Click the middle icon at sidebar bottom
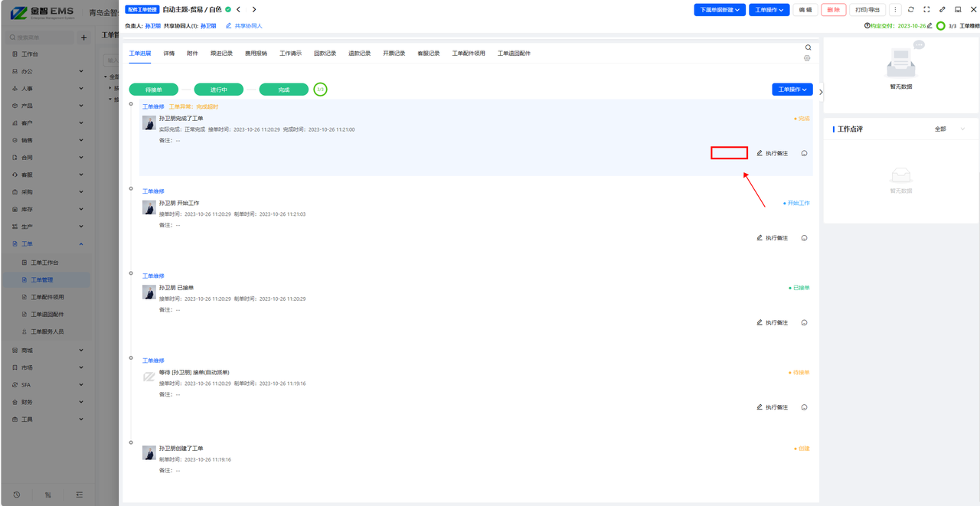Screen dimensions: 980x506 click(47, 495)
